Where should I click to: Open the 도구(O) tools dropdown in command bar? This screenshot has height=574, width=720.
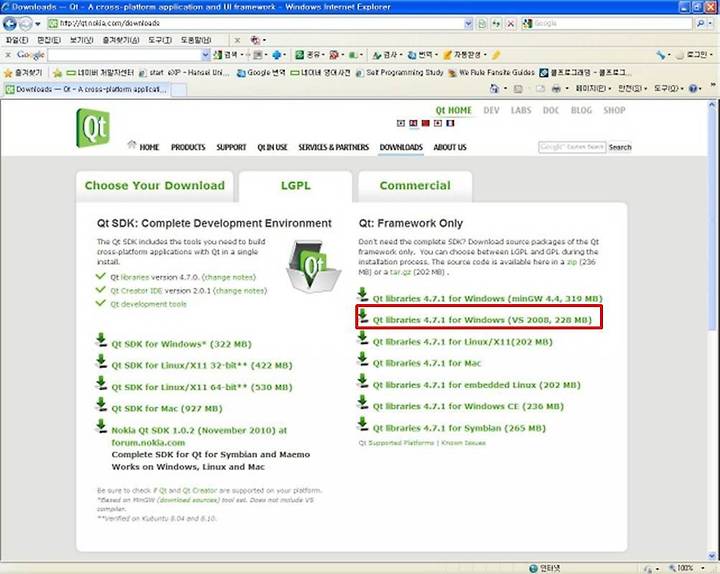coord(669,89)
